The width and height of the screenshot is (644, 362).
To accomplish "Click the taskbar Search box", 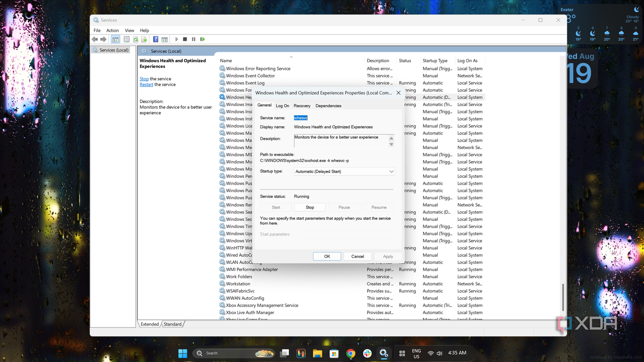I will coord(234,353).
